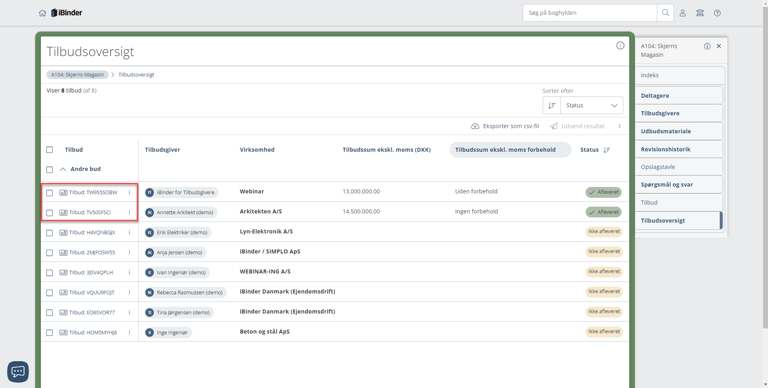
Task: Open Indeks in side panel
Action: tap(679, 75)
